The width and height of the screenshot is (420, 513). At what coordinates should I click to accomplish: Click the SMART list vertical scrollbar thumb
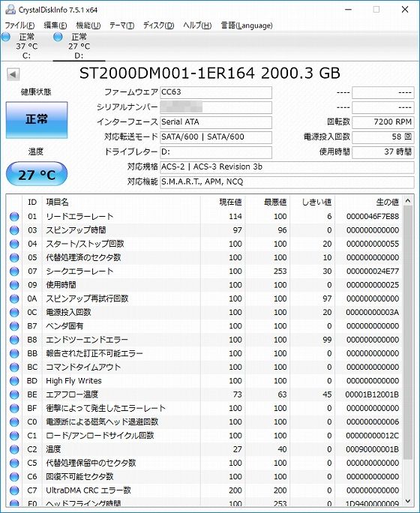[x=408, y=332]
